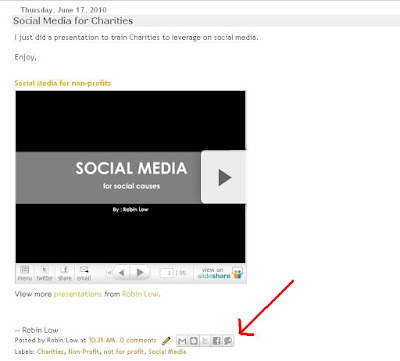The width and height of the screenshot is (400, 361).
Task: Click the BlogThis share icon
Action: tap(194, 341)
